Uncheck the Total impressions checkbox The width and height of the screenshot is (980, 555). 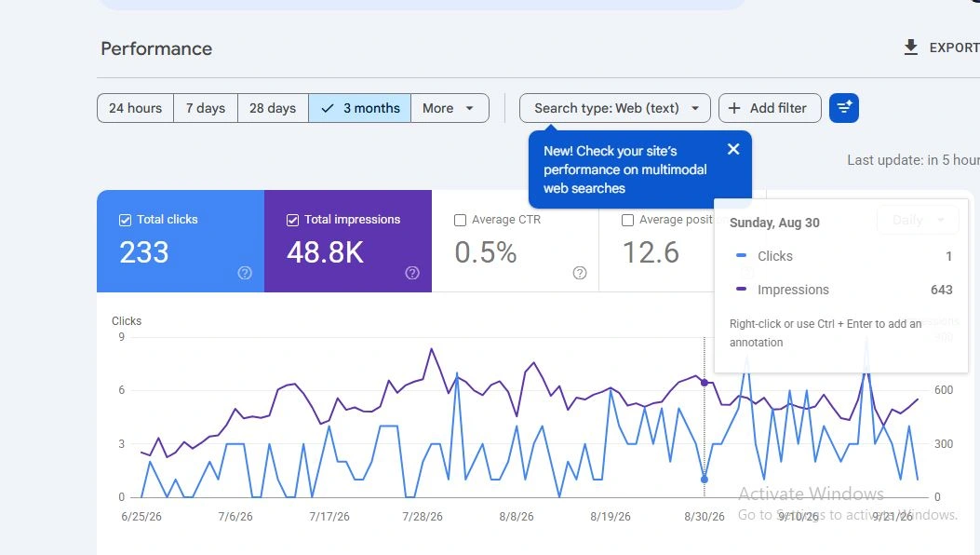pyautogui.click(x=292, y=221)
